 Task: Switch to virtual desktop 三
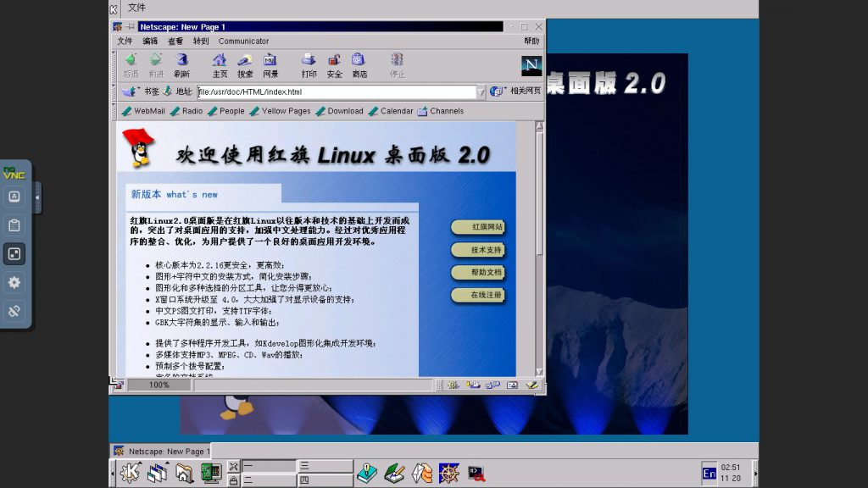pos(325,466)
